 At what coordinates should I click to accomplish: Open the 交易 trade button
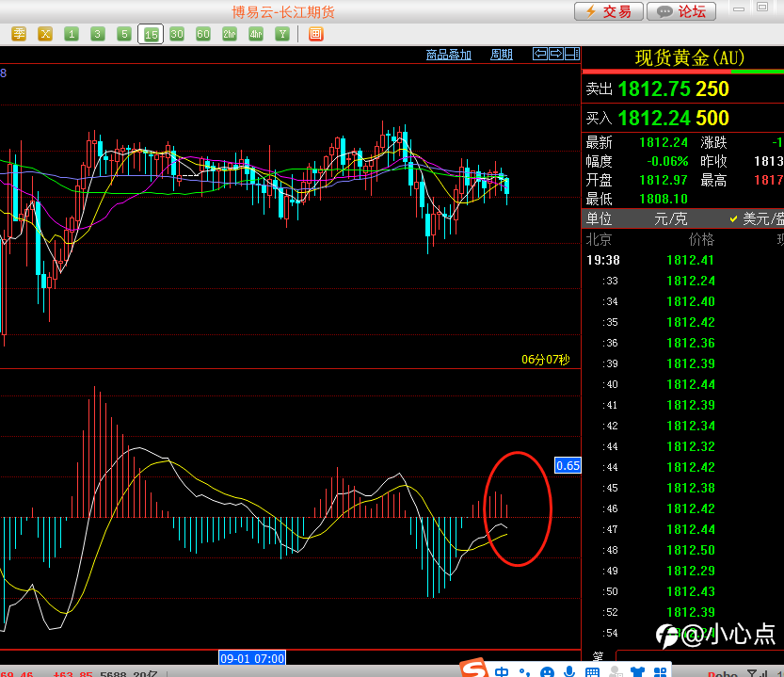(609, 11)
